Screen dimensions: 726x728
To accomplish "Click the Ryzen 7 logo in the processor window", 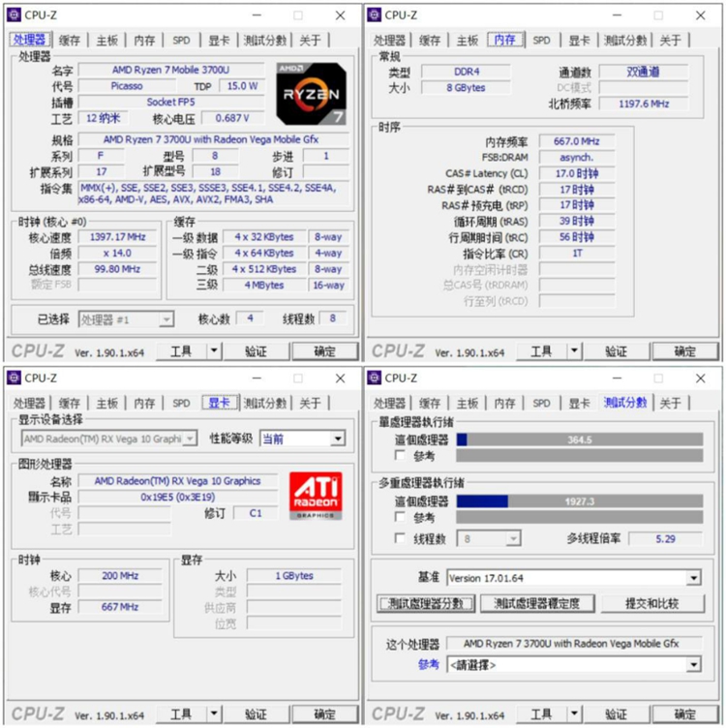I will 312,94.
